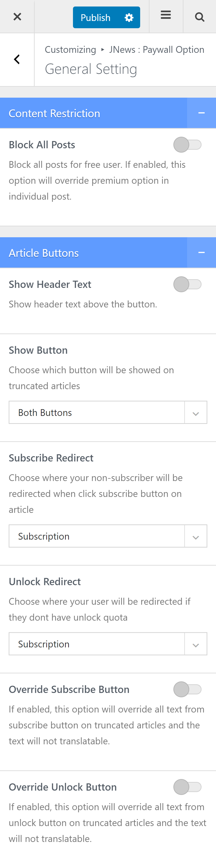Expand the Unlock Redirect dropdown
Viewport: 216px width, 868px height.
108,644
